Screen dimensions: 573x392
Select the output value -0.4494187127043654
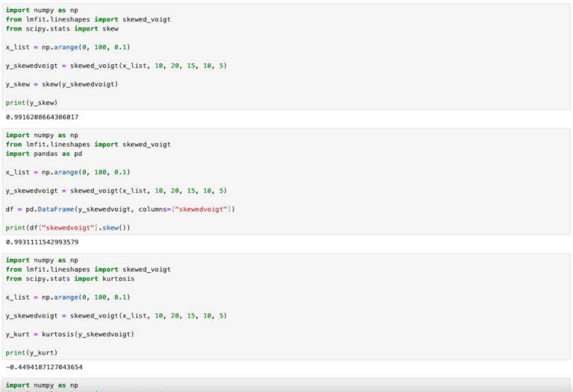point(44,367)
